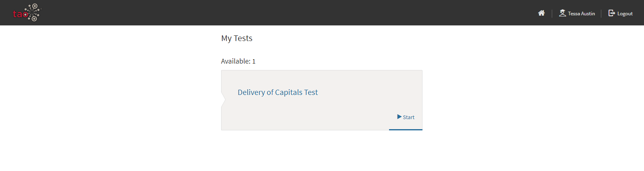Viewport: 644px width, 171px height.
Task: Click the blue underline below the Start button
Action: click(406, 130)
